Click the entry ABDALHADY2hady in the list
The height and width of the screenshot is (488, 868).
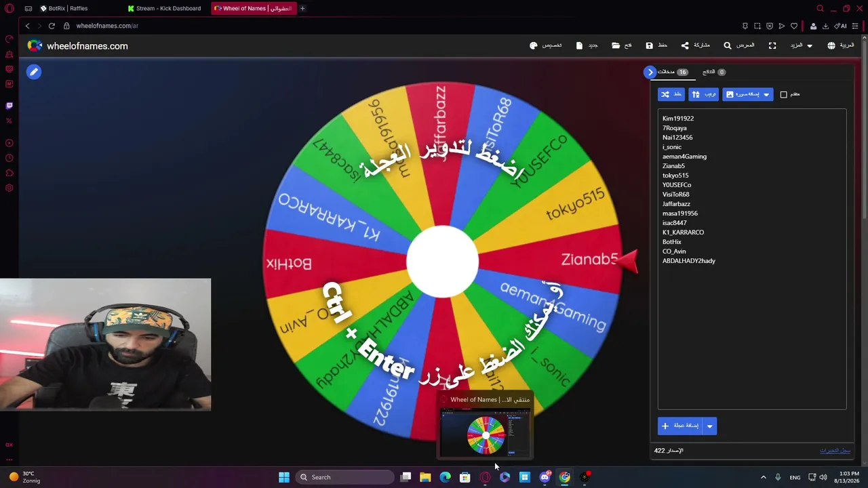(689, 261)
